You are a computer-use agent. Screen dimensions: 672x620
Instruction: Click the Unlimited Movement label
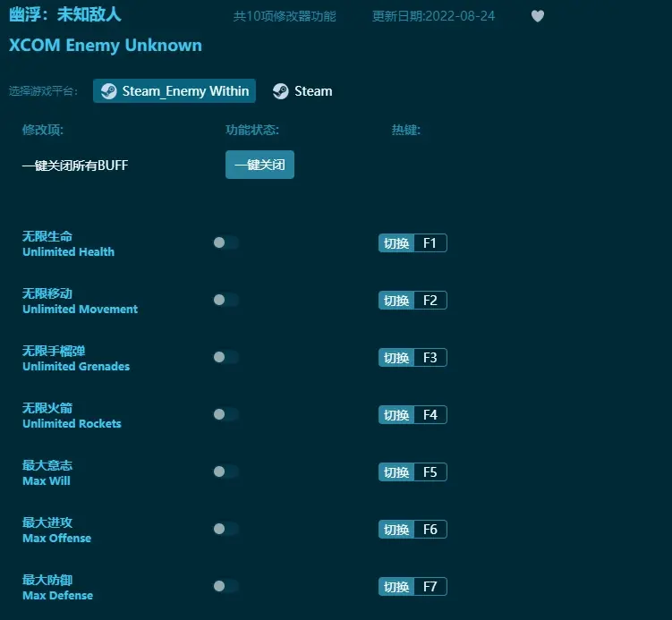(81, 309)
